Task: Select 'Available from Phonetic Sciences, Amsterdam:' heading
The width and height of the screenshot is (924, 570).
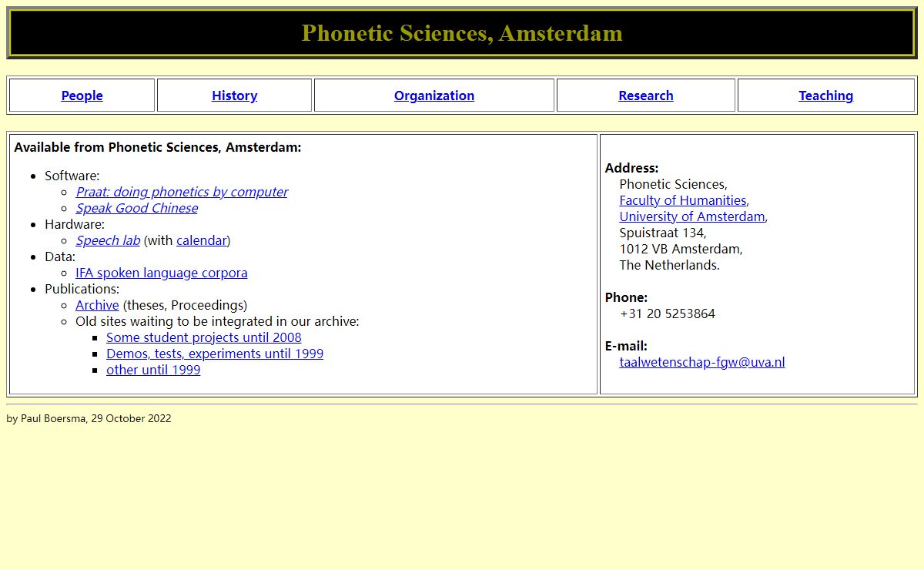Action: 158,147
